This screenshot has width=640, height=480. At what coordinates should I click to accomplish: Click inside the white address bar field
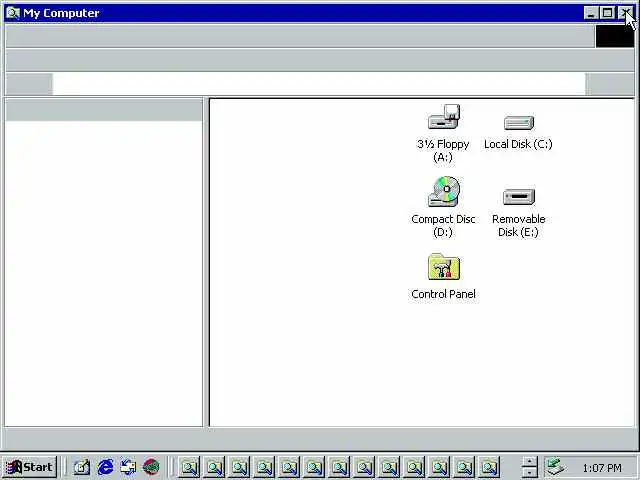(319, 84)
